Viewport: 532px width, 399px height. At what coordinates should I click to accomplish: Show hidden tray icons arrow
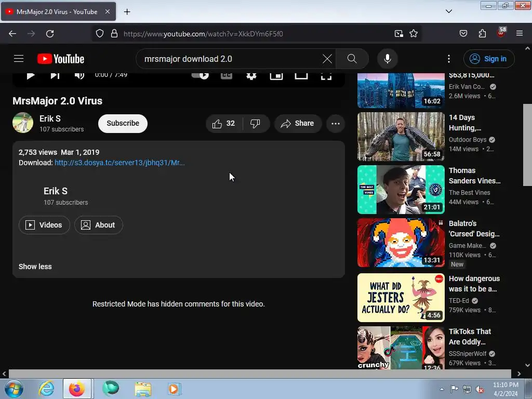click(442, 389)
